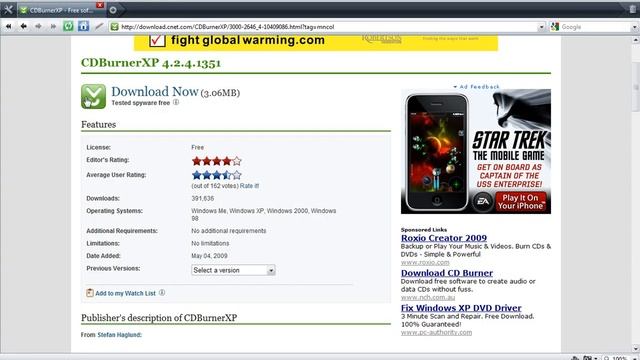Viewport: 640px width, 360px height.
Task: Click the info icon beside Watch List
Action: coord(162,293)
